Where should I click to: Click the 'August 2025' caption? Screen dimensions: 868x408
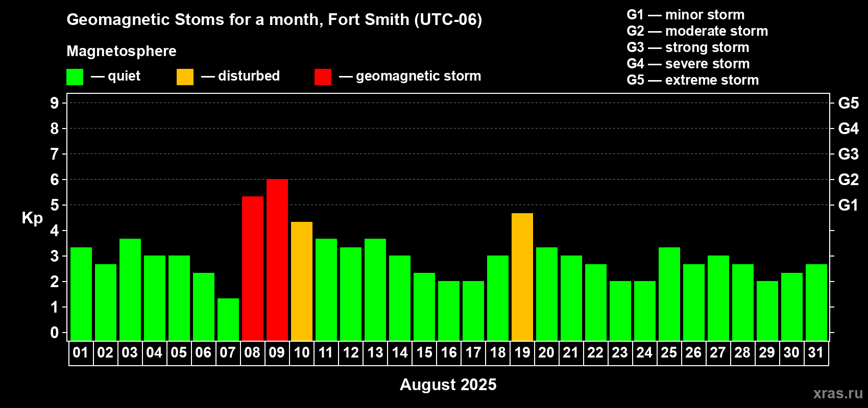448,385
